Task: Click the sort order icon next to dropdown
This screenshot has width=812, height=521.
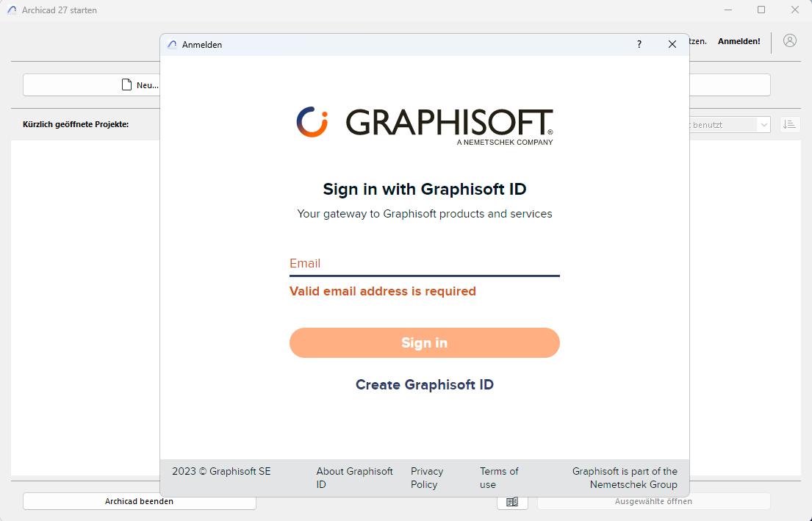Action: [790, 124]
